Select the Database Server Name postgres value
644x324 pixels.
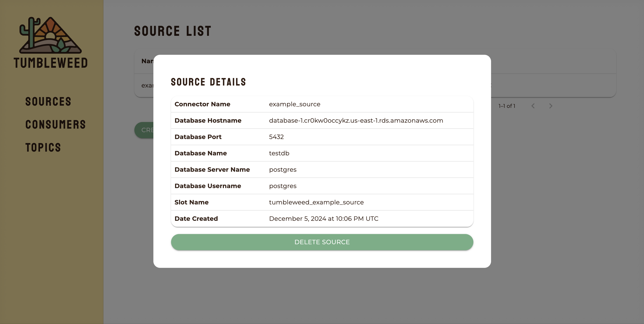point(283,170)
